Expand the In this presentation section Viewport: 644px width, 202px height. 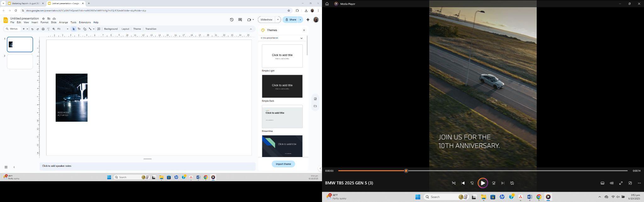301,38
